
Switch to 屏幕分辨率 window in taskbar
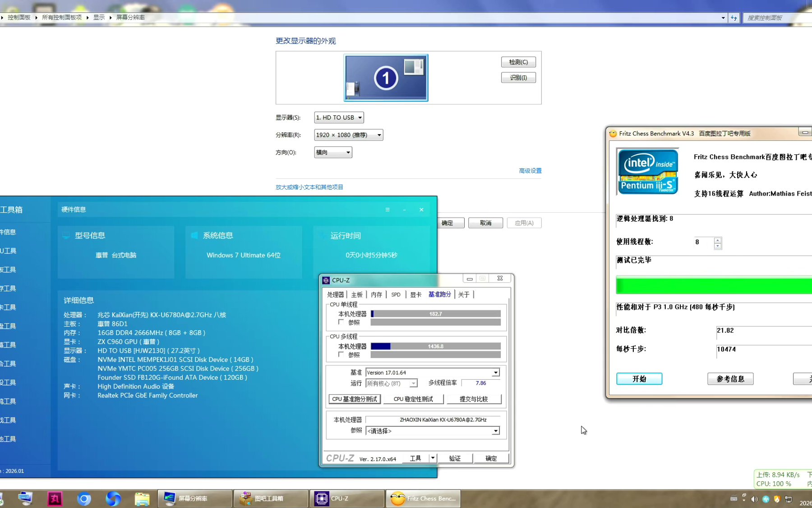(x=195, y=499)
